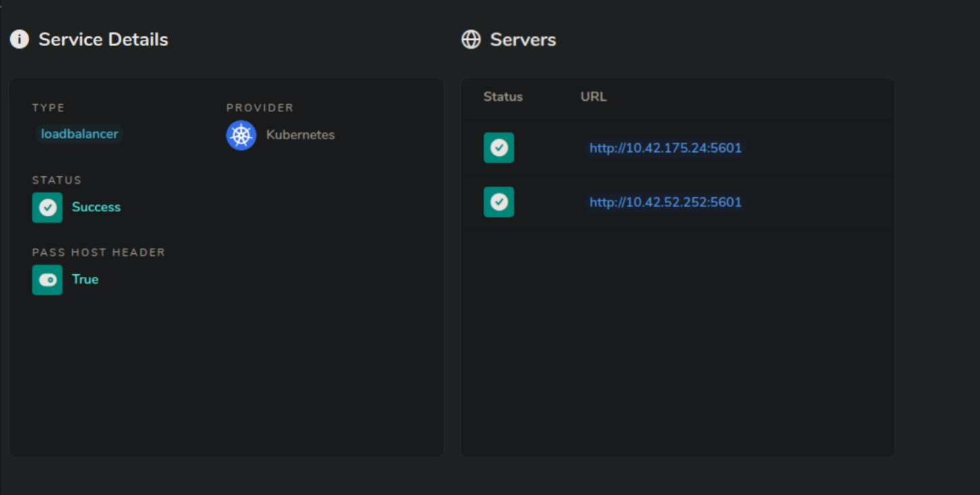Click the status check icon for server 10.42.175.24

coord(499,147)
